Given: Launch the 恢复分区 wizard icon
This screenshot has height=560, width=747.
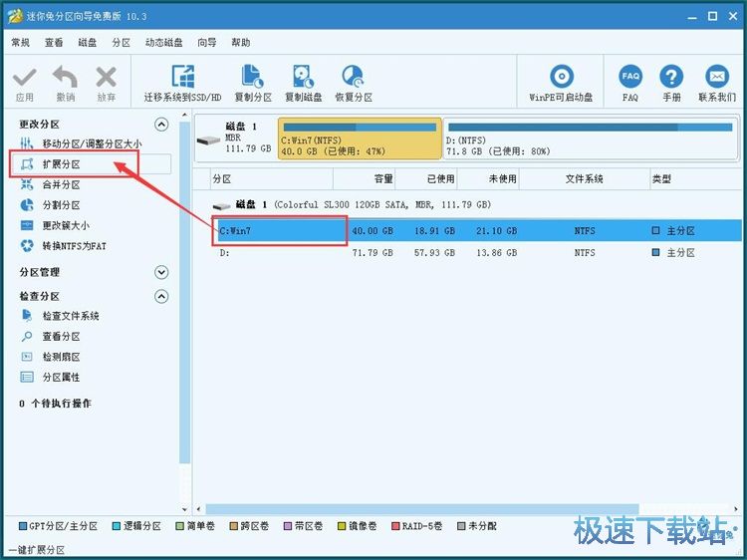Looking at the screenshot, I should click(353, 78).
